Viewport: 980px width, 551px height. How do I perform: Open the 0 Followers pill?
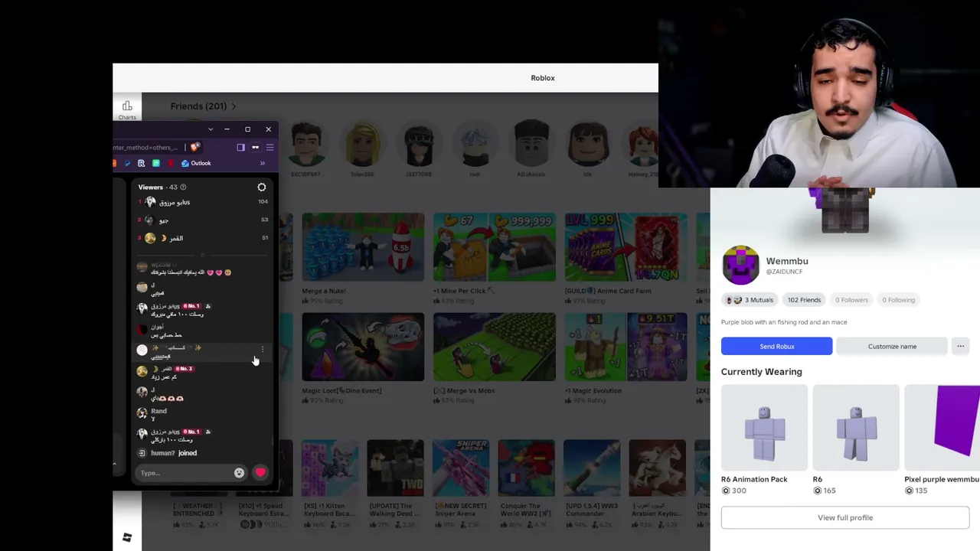point(851,300)
